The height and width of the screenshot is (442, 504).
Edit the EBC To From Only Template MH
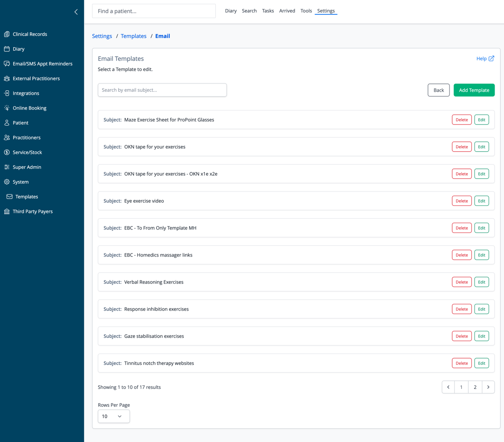coord(482,228)
